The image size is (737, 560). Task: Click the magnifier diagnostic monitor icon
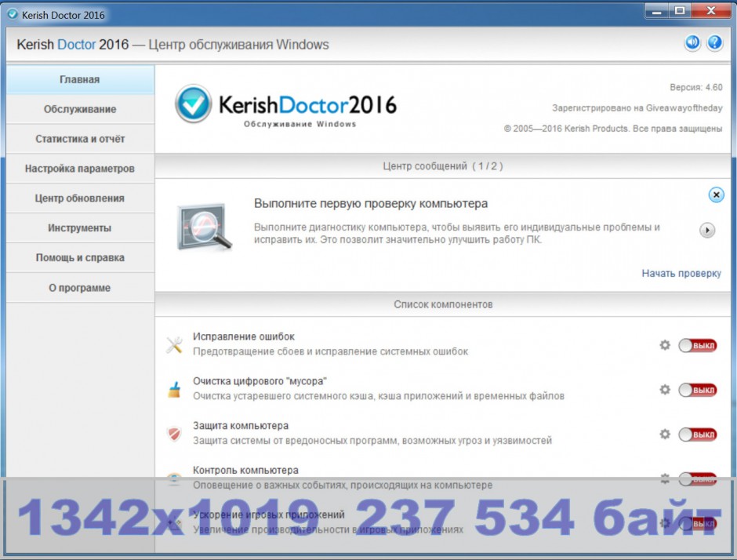pos(204,227)
